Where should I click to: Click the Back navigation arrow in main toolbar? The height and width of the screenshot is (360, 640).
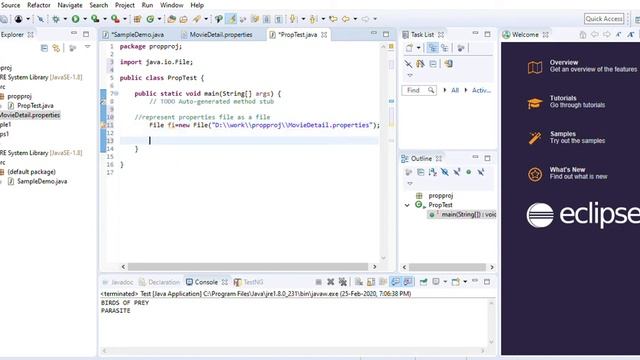coord(346,19)
